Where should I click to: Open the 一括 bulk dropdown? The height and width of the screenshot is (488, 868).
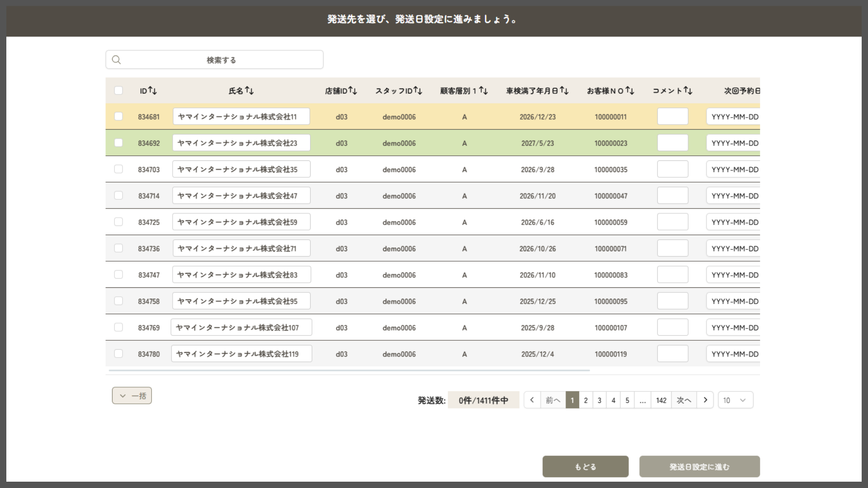click(132, 396)
